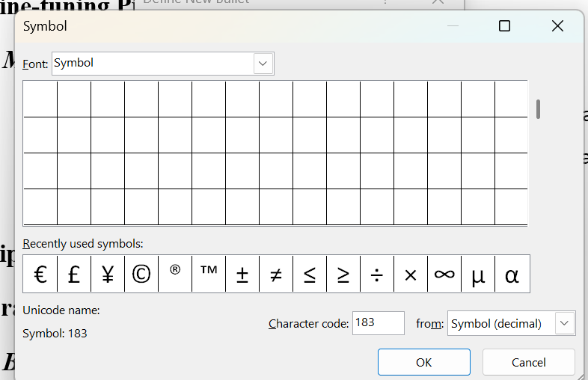Choose the Multiplication sign symbol
Screen dimensions: 588x380
[x=411, y=274]
